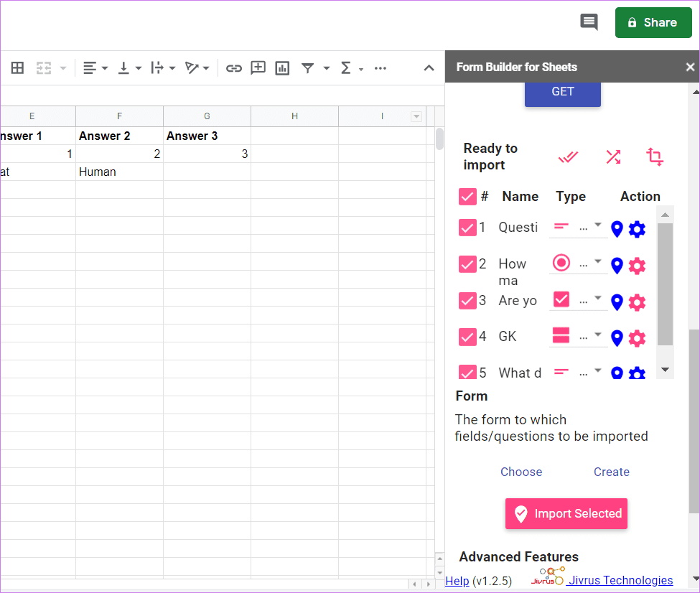Click the Import Selected button
Image resolution: width=700 pixels, height=593 pixels.
click(x=566, y=513)
